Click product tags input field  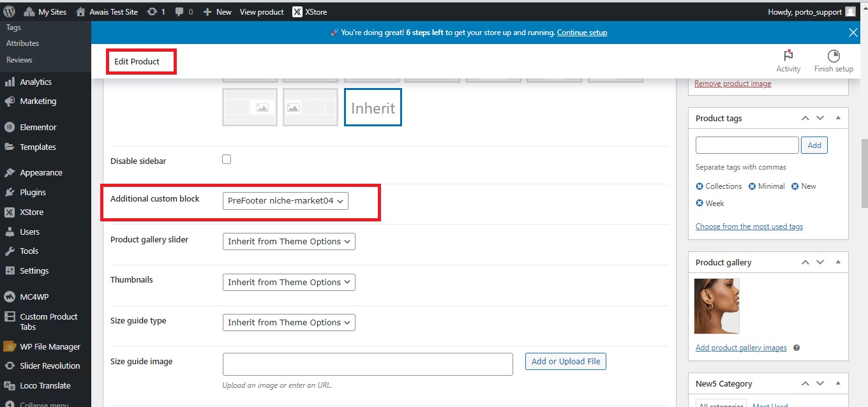coord(747,145)
